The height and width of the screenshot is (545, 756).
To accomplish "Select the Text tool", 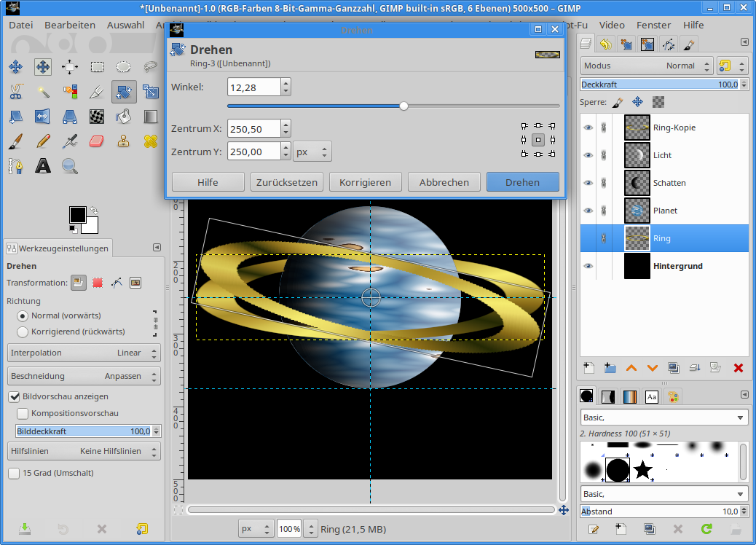I will [x=43, y=166].
